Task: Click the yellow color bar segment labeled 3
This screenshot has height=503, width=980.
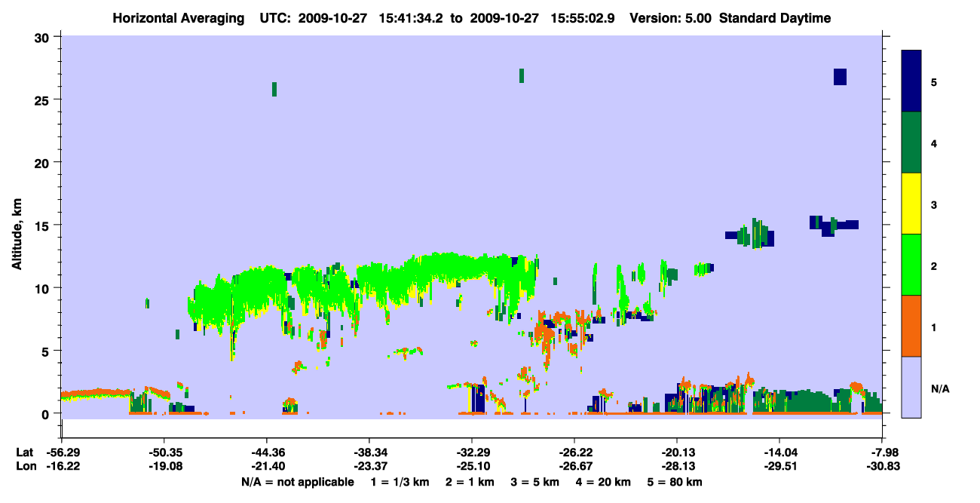Action: 911,204
